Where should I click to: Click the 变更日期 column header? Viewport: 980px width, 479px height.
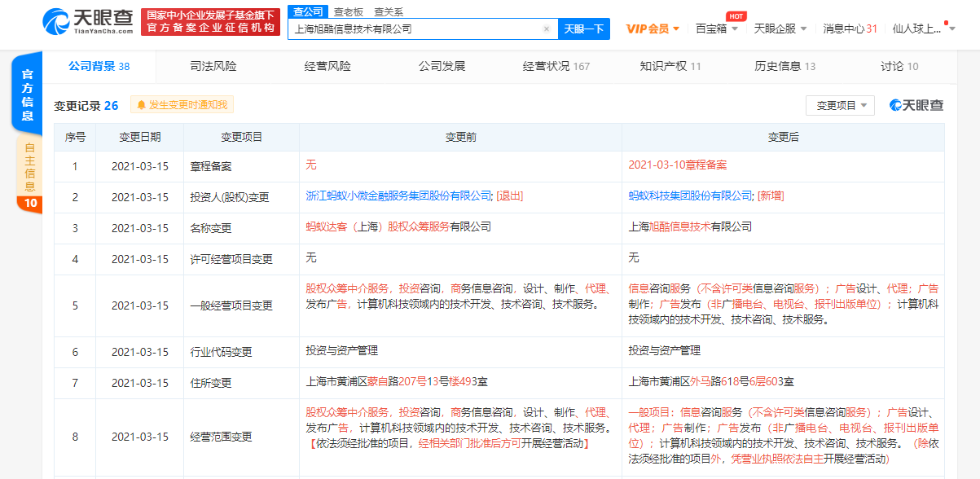(x=140, y=138)
